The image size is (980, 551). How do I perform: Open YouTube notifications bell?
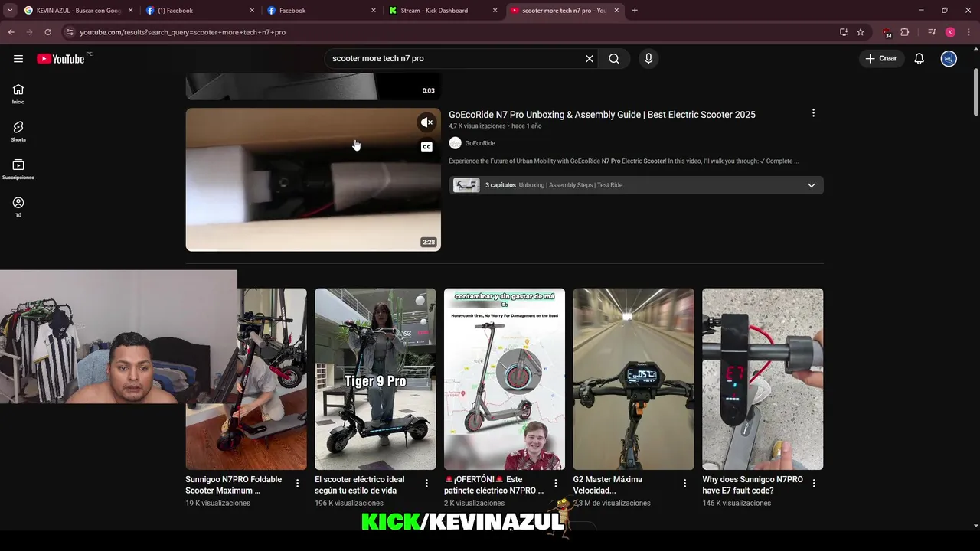click(920, 59)
